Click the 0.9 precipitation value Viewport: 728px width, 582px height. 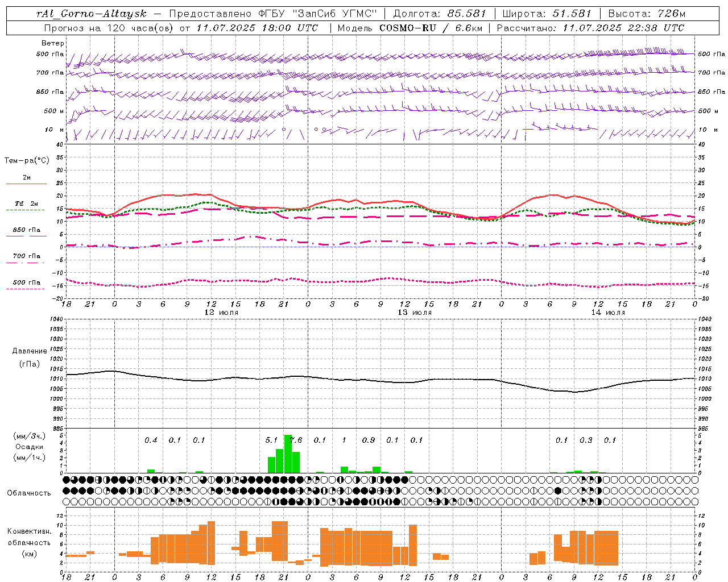(369, 440)
